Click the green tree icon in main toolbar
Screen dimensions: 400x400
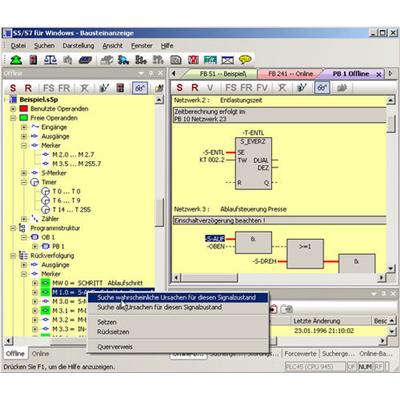(16, 60)
